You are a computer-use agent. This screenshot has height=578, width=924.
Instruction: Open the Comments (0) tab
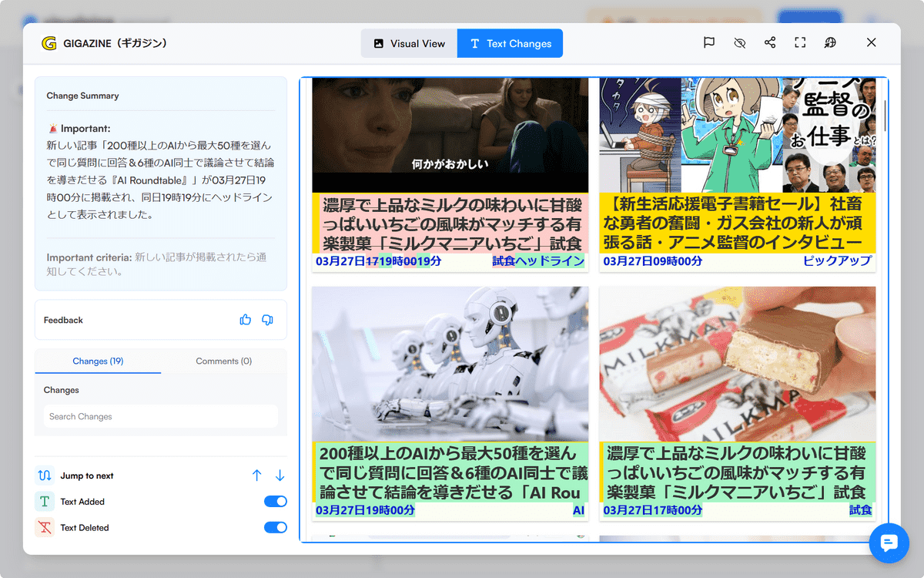coord(224,361)
